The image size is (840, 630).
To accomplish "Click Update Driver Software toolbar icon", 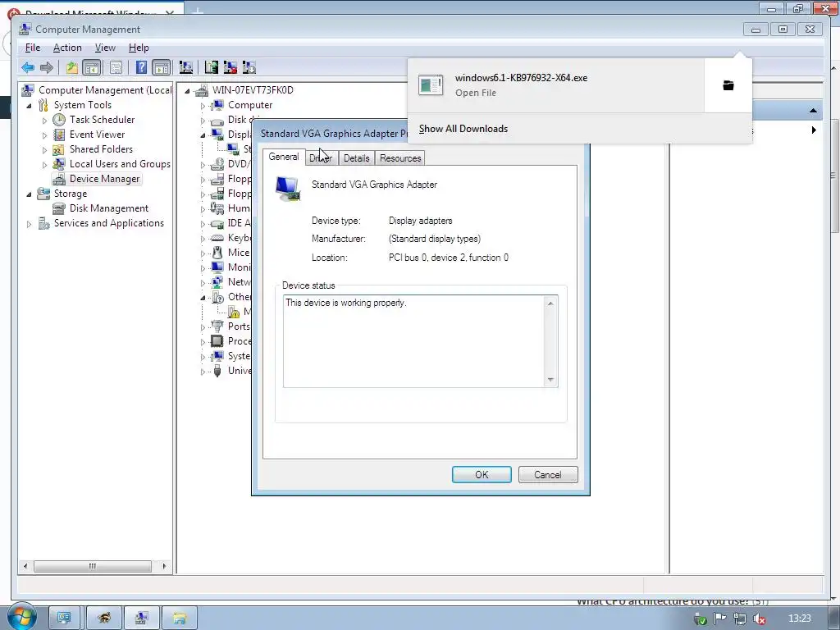I will click(x=212, y=67).
